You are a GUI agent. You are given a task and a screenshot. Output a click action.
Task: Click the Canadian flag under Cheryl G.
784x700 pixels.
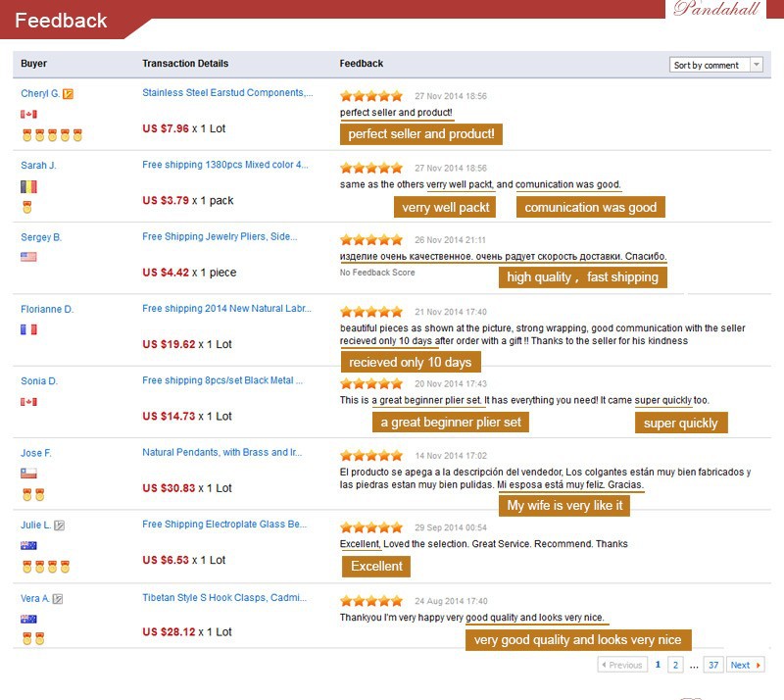point(28,115)
